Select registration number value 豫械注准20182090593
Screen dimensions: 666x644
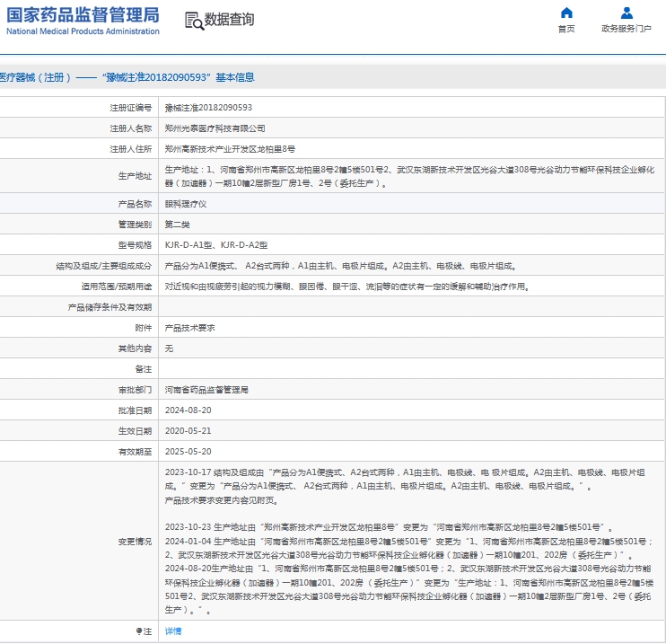pyautogui.click(x=208, y=108)
